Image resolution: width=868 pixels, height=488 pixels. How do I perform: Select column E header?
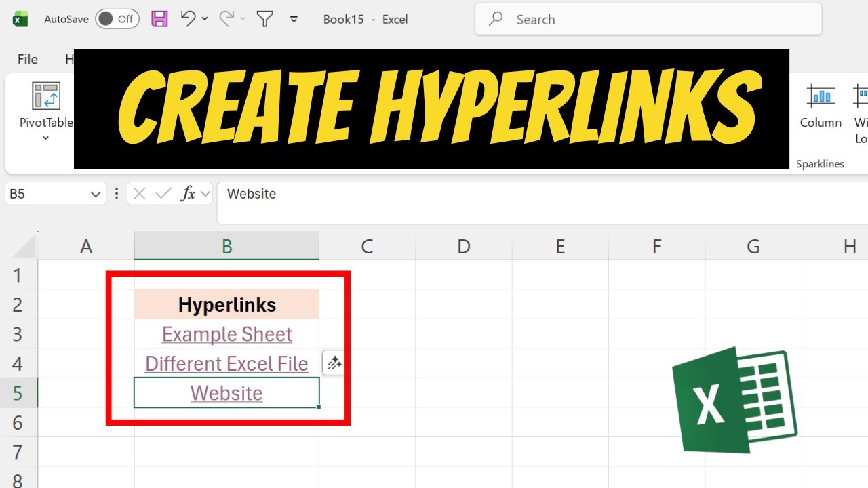(560, 246)
